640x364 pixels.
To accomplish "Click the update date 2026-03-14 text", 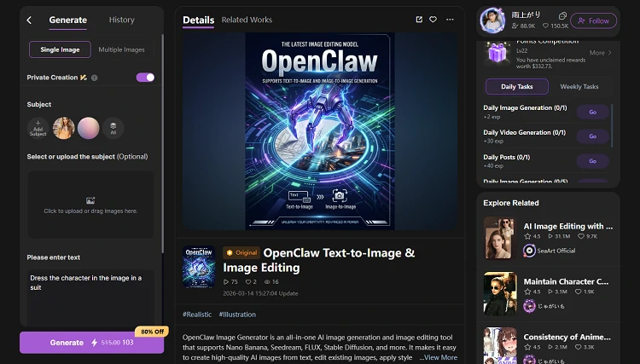I will point(260,293).
